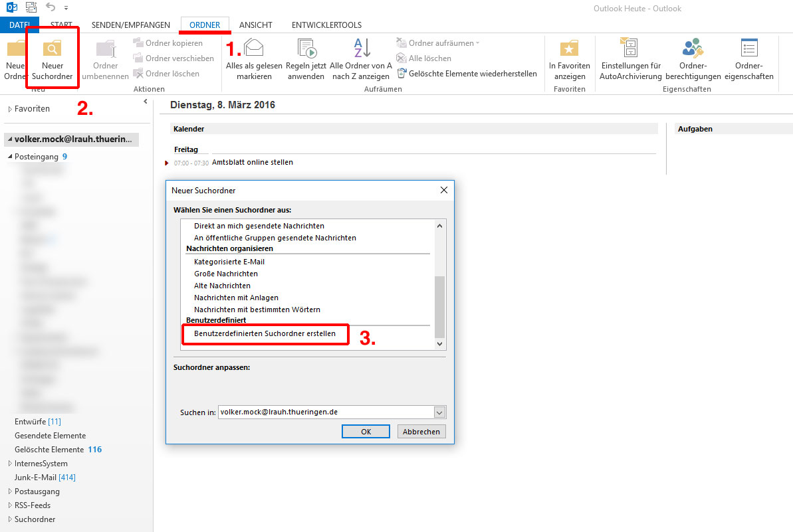Screen dimensions: 793x532
Task: Open the DATEI tab
Action: click(20, 25)
